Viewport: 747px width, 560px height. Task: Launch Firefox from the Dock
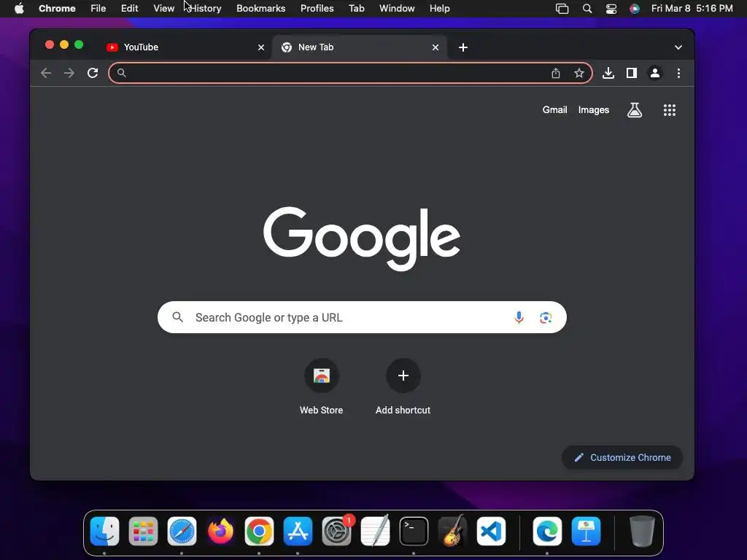[x=220, y=531]
